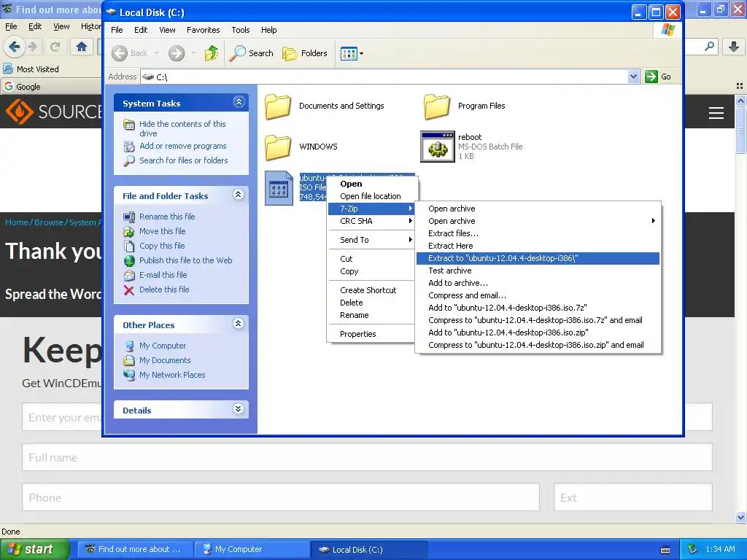Expand the Forward history dropdown arrow

pyautogui.click(x=193, y=53)
